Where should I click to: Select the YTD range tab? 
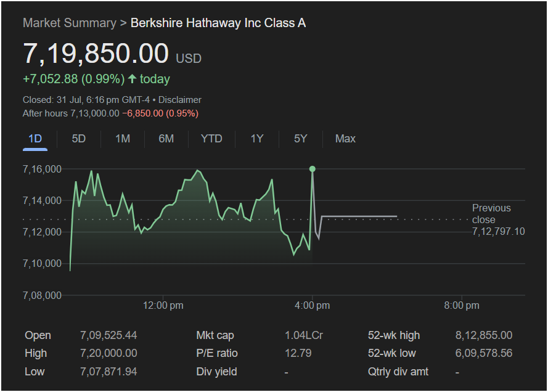tap(211, 139)
